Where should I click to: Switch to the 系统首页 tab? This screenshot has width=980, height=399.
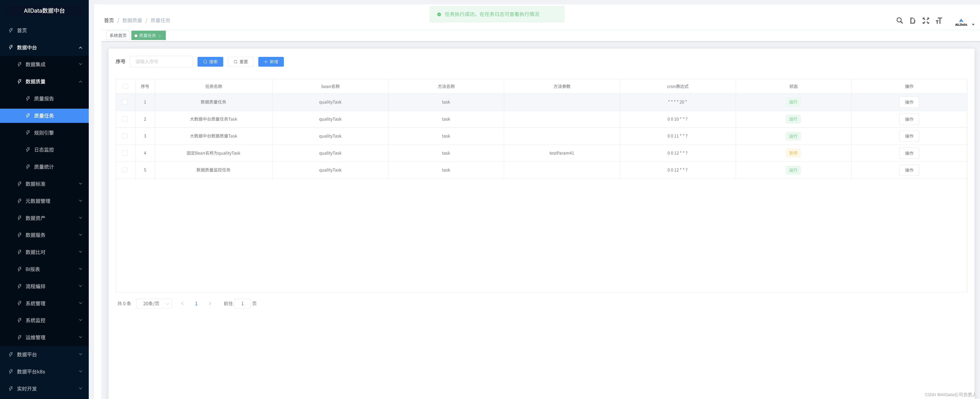pos(118,35)
